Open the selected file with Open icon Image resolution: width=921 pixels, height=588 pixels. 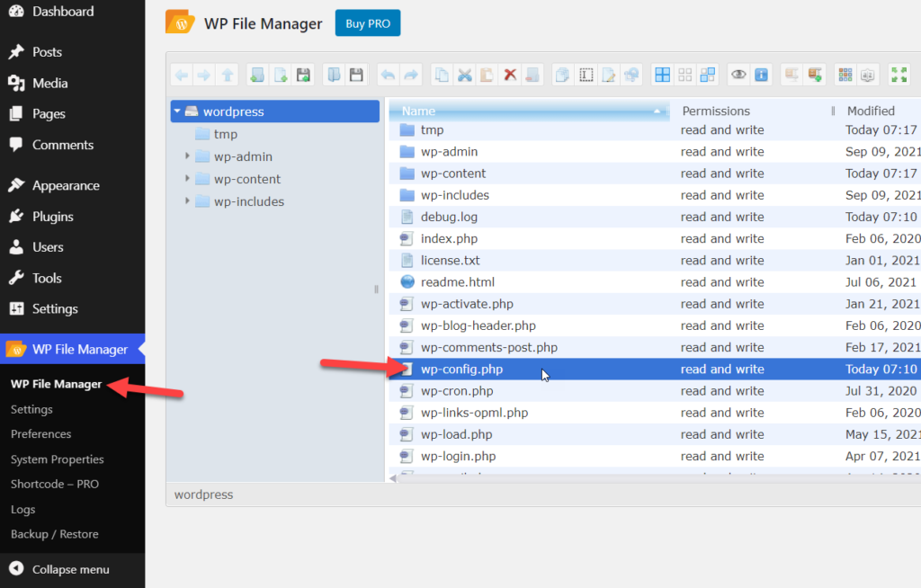pyautogui.click(x=334, y=76)
